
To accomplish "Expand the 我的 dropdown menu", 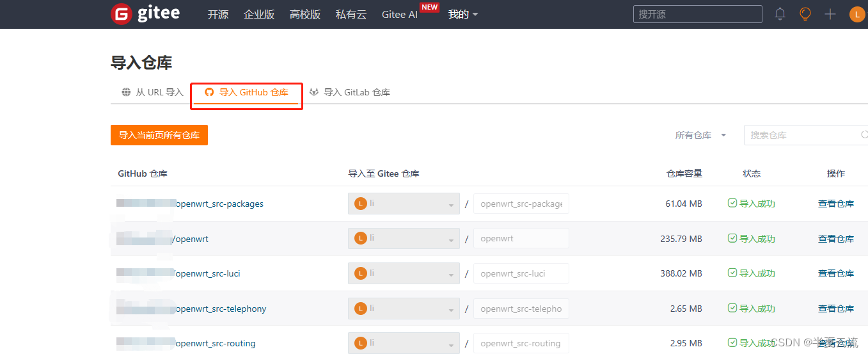I will click(463, 14).
